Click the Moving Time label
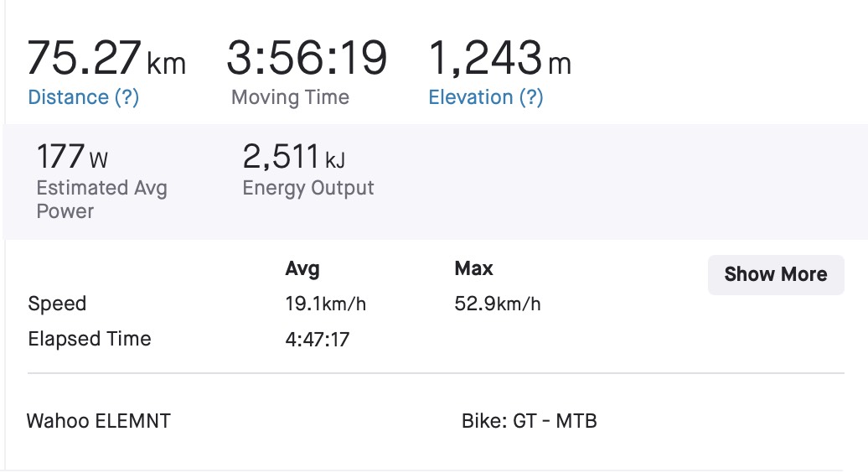The image size is (868, 473). click(x=290, y=97)
